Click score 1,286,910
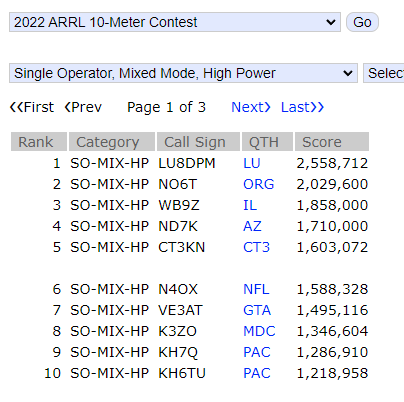 [332, 352]
